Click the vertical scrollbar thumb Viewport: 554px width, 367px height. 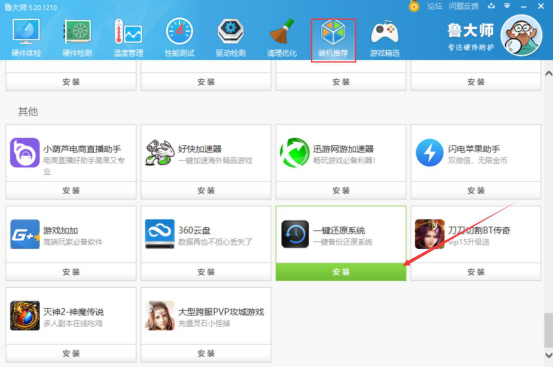(548, 330)
